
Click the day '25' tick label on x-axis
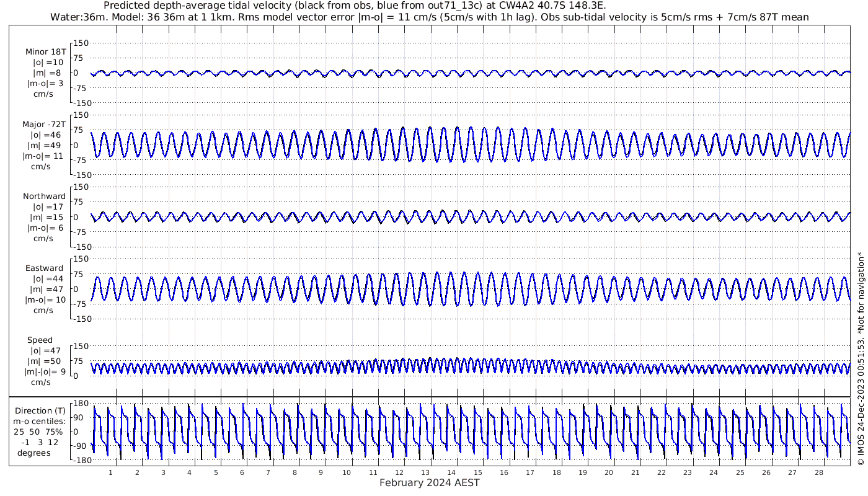coord(740,472)
